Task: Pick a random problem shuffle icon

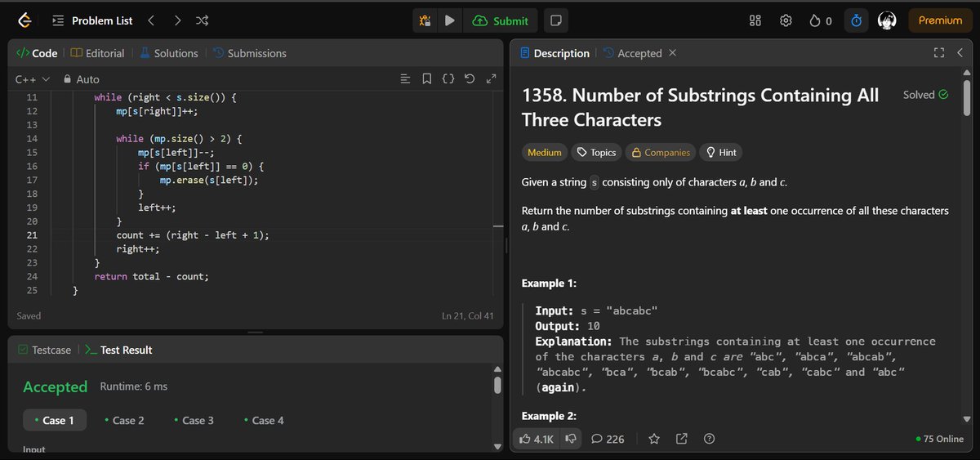Action: (202, 20)
